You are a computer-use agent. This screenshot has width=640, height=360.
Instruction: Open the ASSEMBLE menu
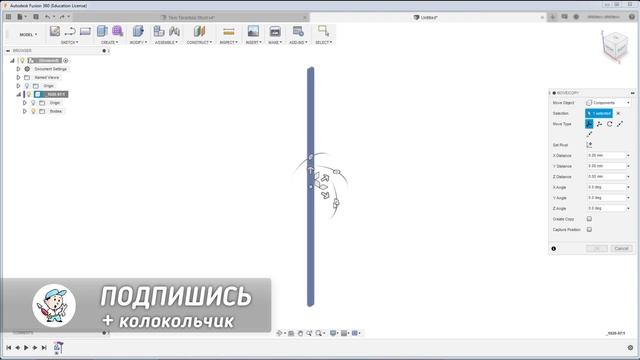click(166, 42)
